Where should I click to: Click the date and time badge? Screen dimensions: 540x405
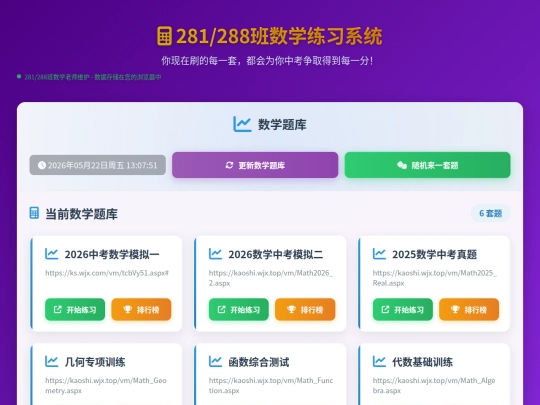click(97, 165)
